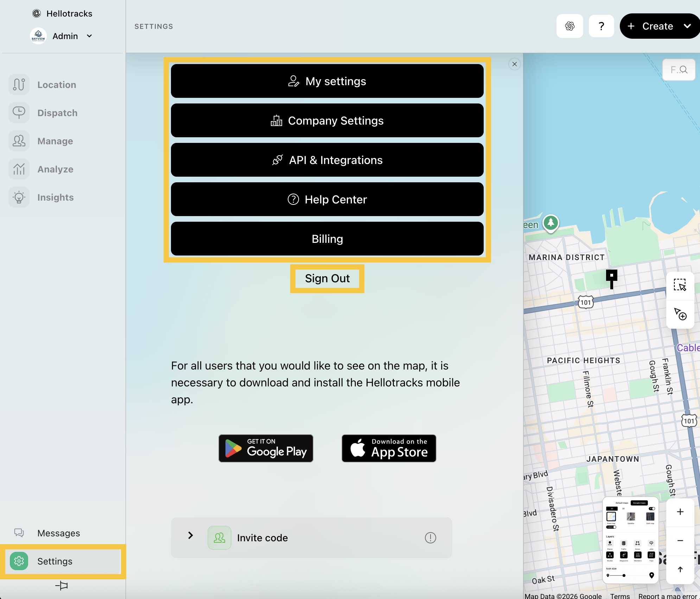Expand the Invite code section
This screenshot has height=599, width=700.
pos(190,535)
